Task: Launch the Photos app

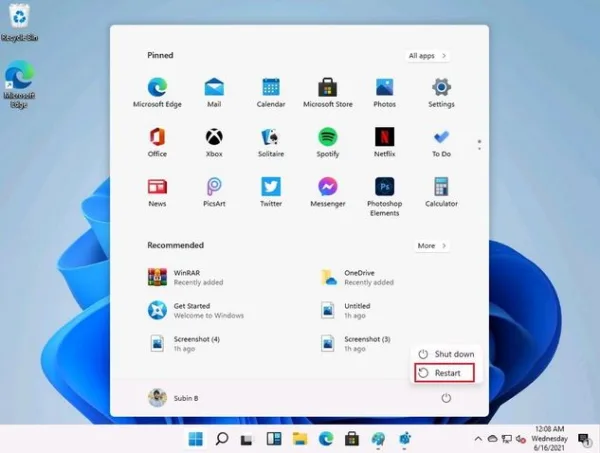Action: point(385,92)
